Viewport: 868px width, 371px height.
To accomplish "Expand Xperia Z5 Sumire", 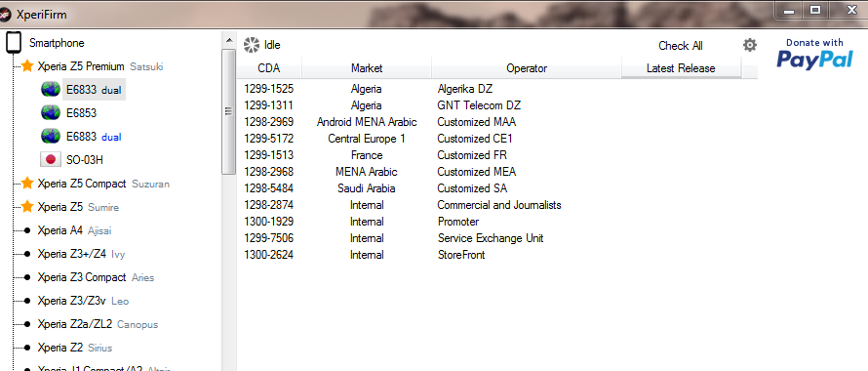I will [78, 207].
